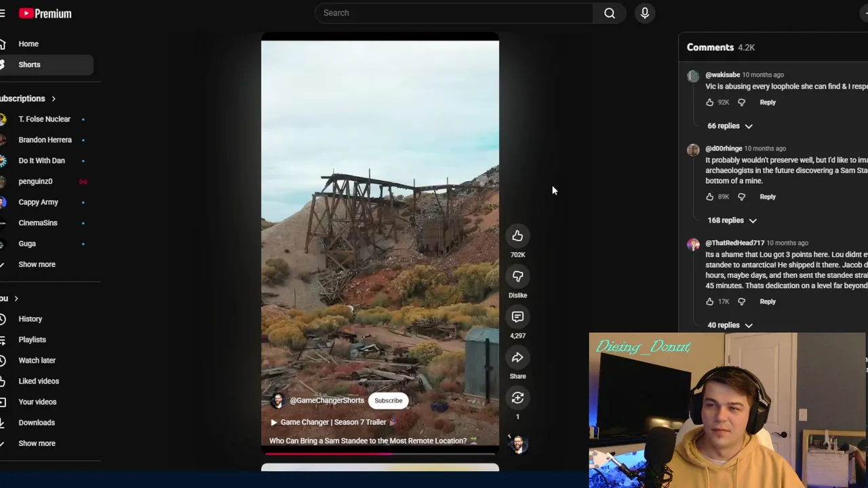This screenshot has width=868, height=488.
Task: Open the remix icon on the Short
Action: click(517, 398)
